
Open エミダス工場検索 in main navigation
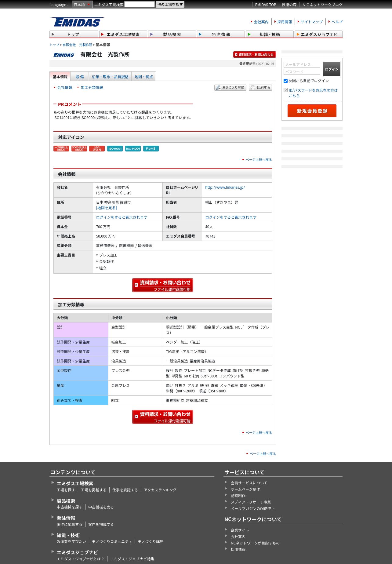pyautogui.click(x=123, y=34)
